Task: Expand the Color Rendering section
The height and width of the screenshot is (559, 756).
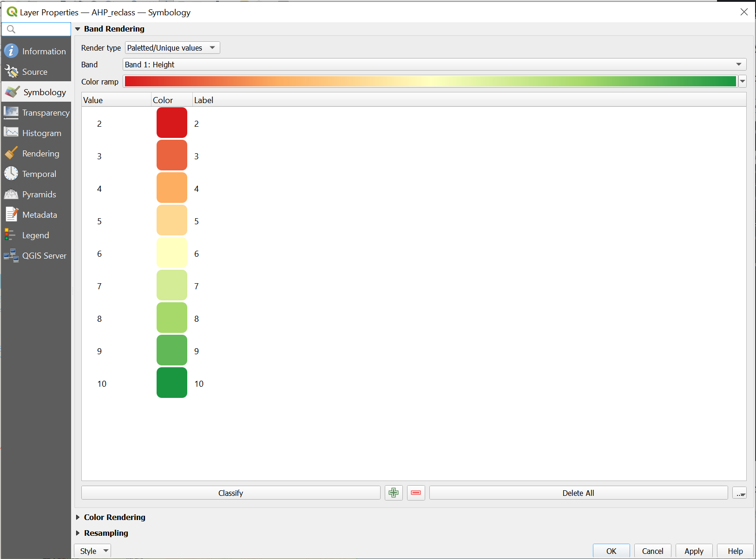Action: coord(78,517)
